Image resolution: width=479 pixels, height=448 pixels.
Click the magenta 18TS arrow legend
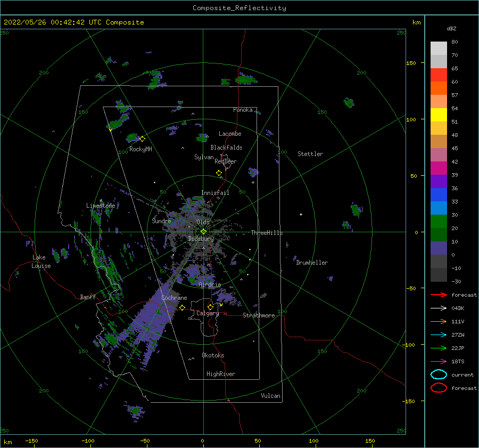click(439, 362)
